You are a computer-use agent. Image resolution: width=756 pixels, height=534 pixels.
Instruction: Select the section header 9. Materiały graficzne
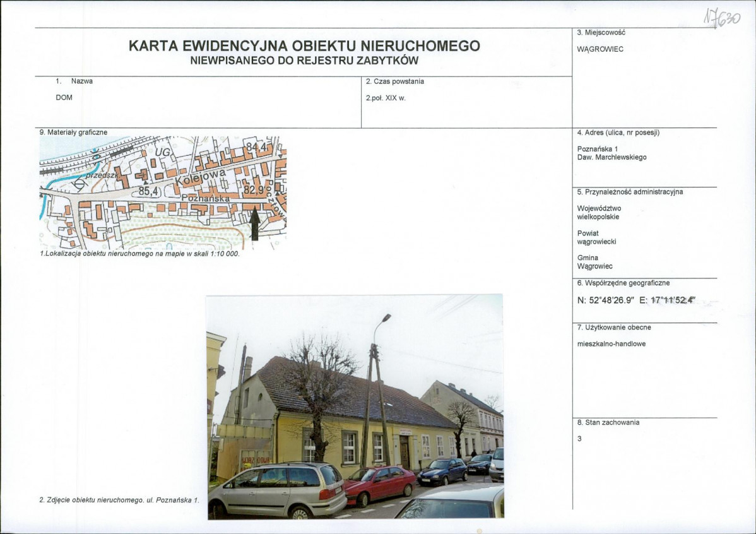74,132
